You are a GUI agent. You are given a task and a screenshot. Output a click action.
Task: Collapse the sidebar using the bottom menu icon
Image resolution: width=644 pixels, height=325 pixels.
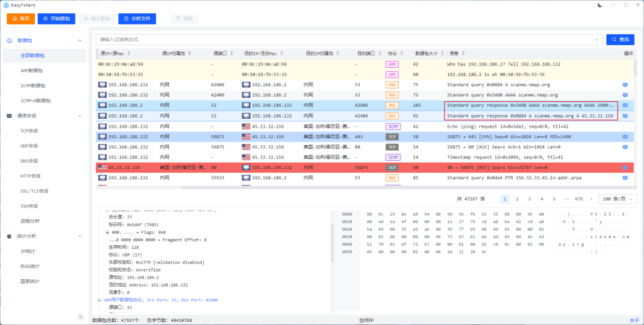coord(80,316)
